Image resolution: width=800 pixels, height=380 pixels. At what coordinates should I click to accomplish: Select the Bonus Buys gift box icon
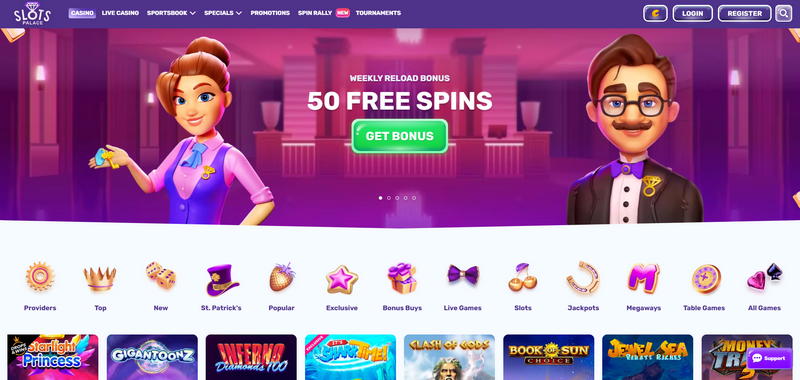tap(402, 278)
